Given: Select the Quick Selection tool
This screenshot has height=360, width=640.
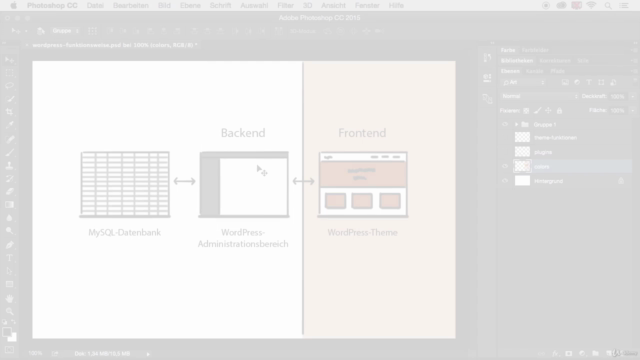Looking at the screenshot, I should 9,99.
